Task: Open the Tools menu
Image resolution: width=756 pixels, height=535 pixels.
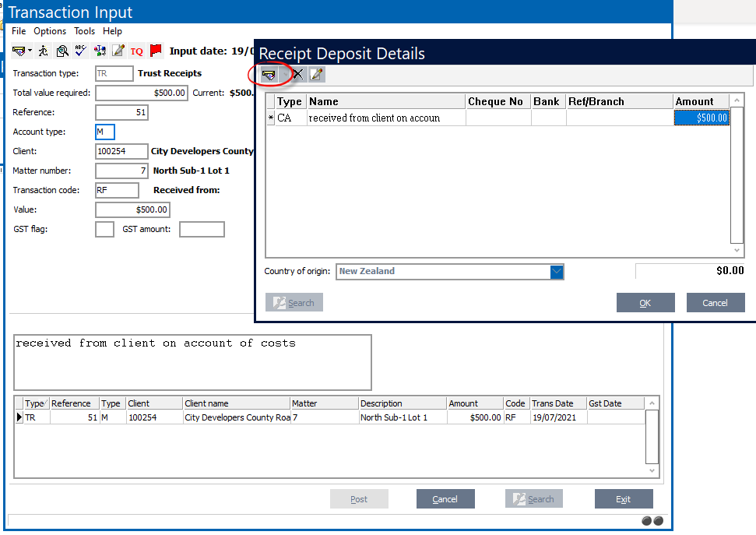Action: coord(84,31)
